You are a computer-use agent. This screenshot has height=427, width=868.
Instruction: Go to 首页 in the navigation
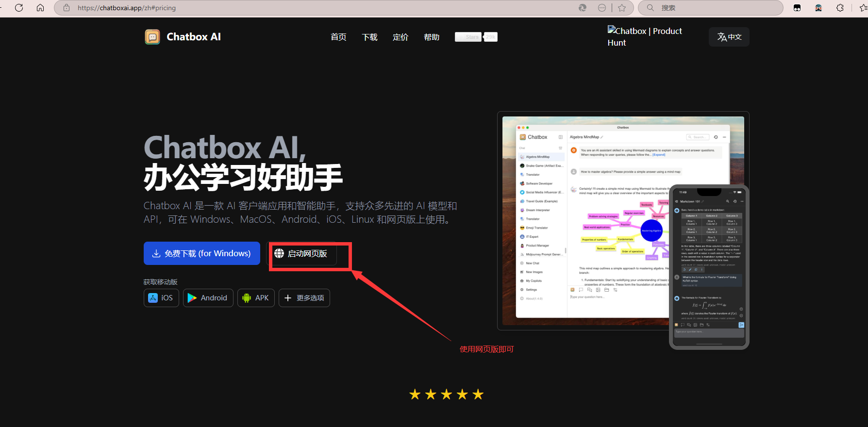pos(338,37)
